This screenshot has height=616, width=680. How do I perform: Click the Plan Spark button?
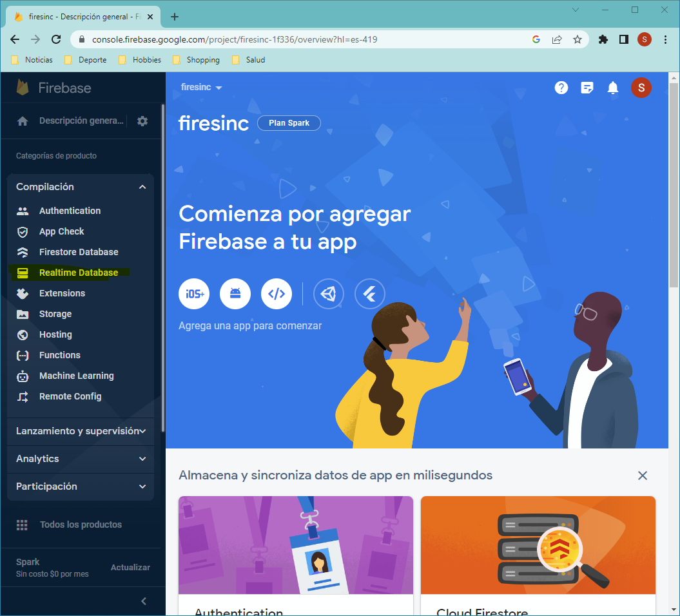[x=289, y=123]
